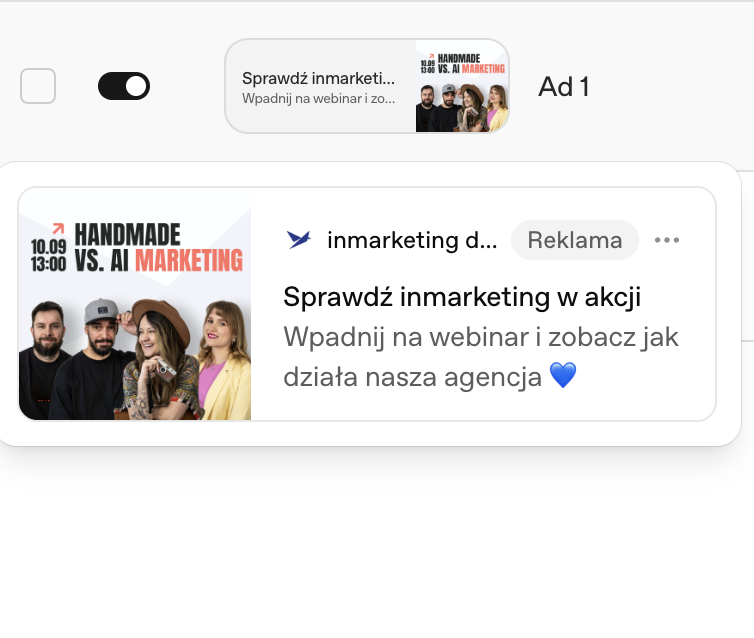Click headline "Sprawdź inmarketing w akcji"
754x638 pixels.
pyautogui.click(x=462, y=297)
